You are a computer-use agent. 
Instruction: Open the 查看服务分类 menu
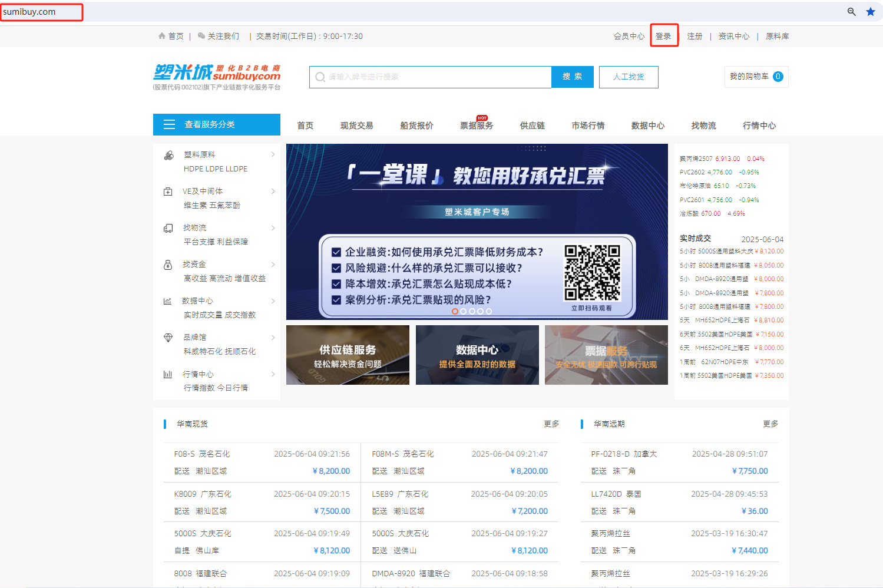[x=217, y=124]
